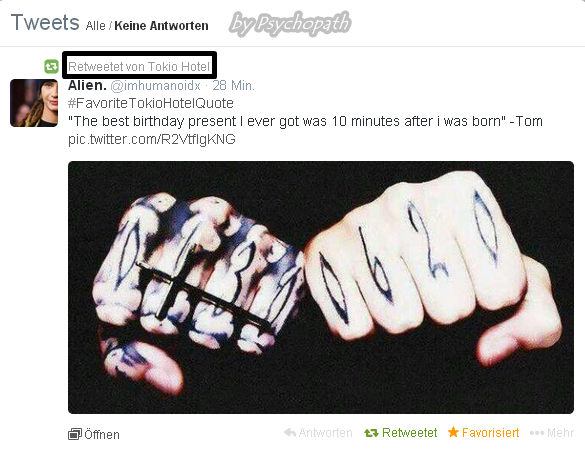Undo retweet via Retweetet toggle
The height and width of the screenshot is (453, 585).
coord(401,433)
